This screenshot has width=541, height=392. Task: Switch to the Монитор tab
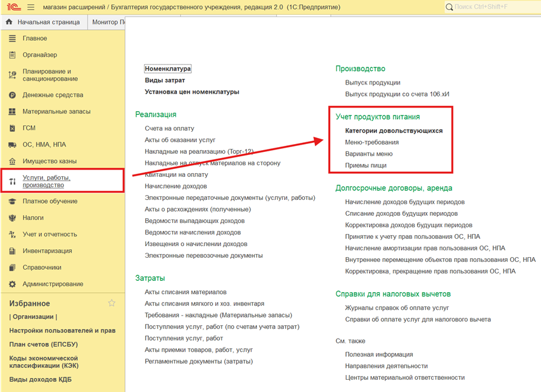coord(106,22)
